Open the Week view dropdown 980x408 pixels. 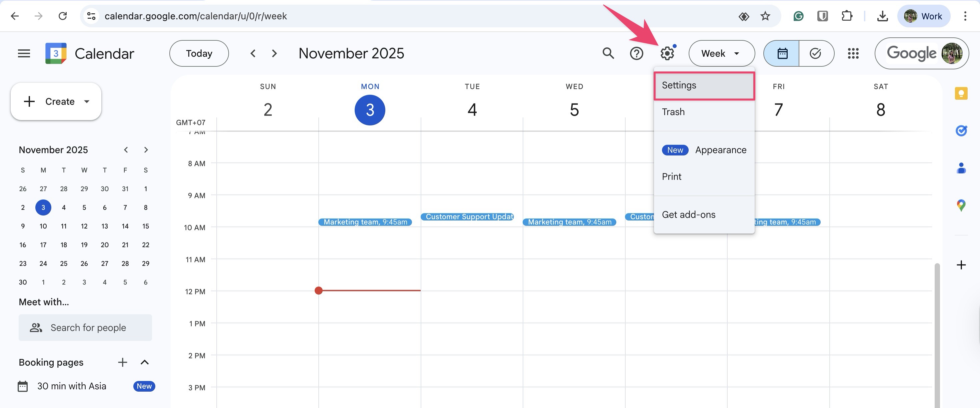pos(721,53)
